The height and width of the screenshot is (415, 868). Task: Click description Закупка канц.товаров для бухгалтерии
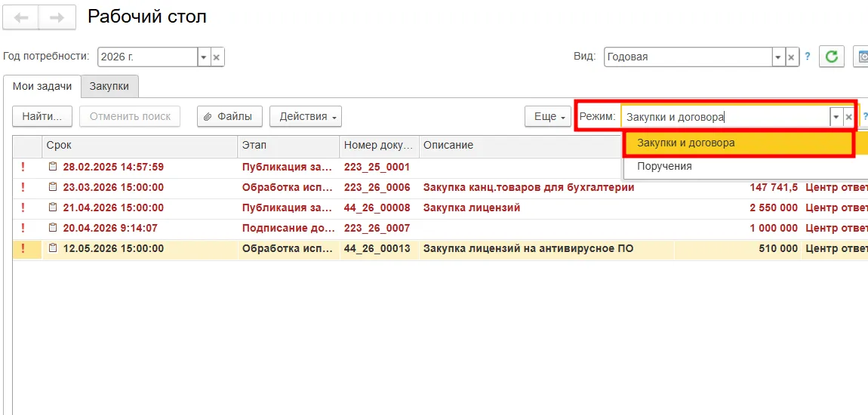pyautogui.click(x=528, y=188)
